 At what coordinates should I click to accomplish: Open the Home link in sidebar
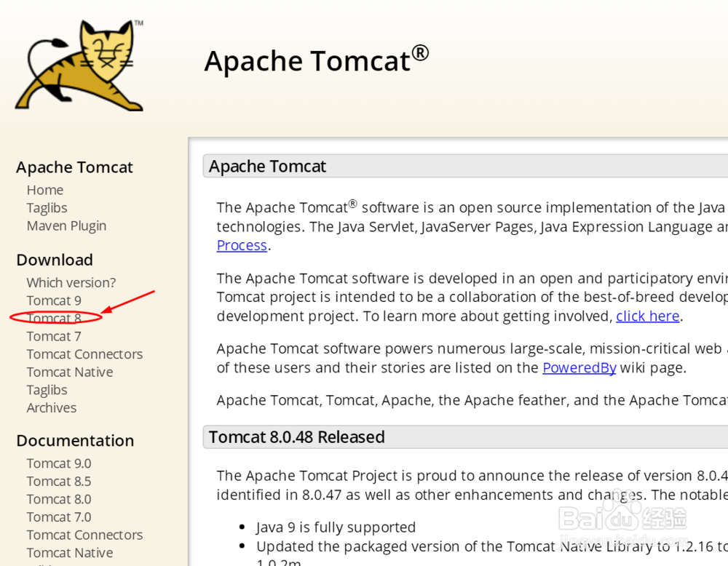click(45, 190)
